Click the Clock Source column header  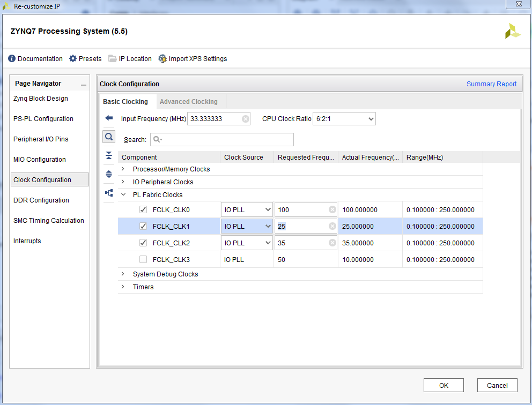[247, 157]
